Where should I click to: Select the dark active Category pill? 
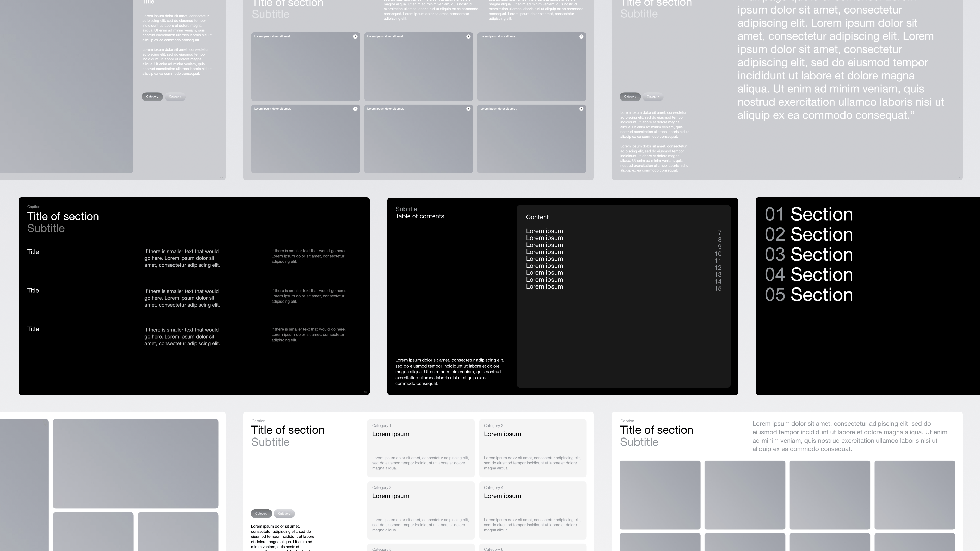pyautogui.click(x=152, y=97)
